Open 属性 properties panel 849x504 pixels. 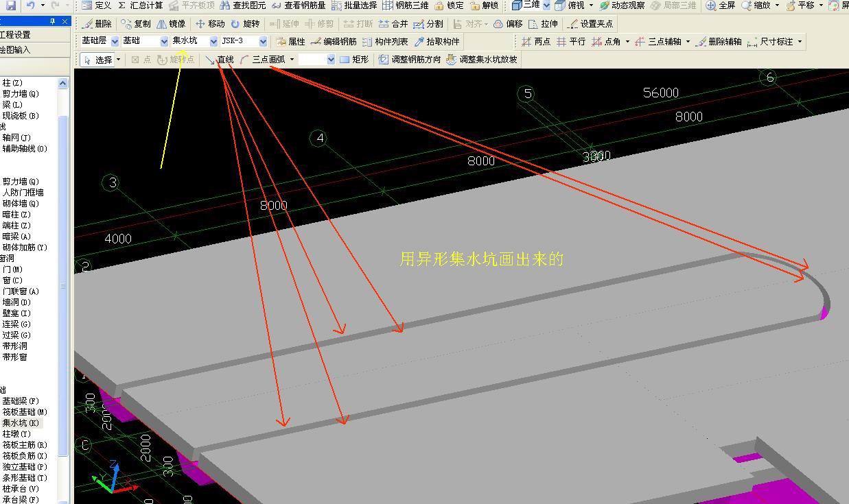point(290,41)
